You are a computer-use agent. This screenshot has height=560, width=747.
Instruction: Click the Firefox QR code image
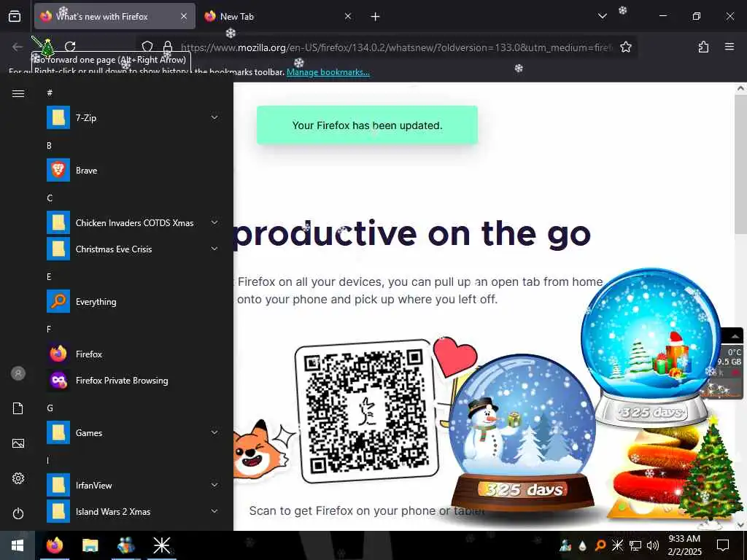(x=366, y=411)
